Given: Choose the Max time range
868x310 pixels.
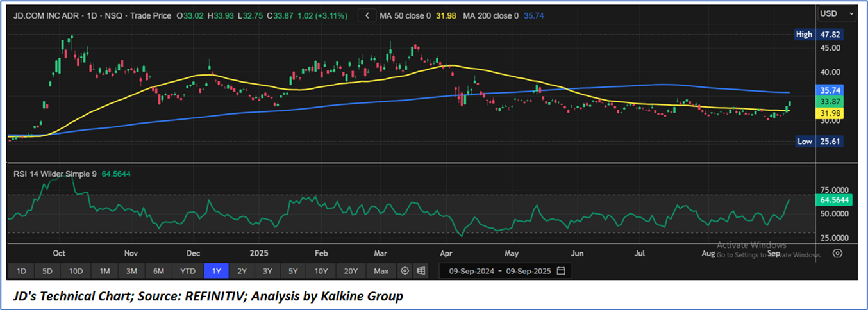Looking at the screenshot, I should pyautogui.click(x=381, y=271).
